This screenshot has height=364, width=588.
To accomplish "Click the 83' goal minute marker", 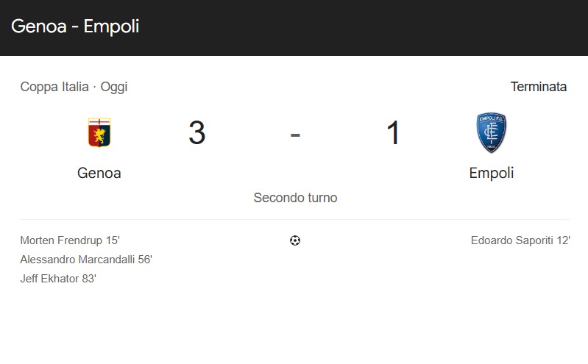I will point(89,279).
